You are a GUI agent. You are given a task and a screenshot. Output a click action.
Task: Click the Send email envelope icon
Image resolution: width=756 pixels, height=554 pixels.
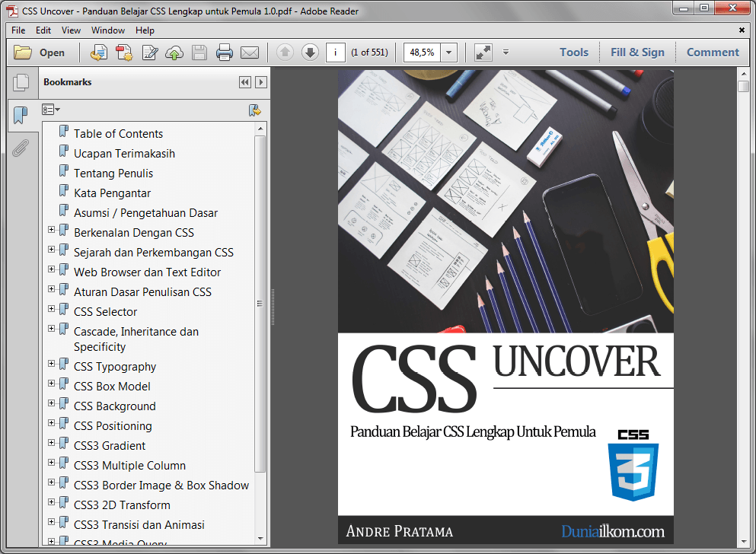point(249,53)
